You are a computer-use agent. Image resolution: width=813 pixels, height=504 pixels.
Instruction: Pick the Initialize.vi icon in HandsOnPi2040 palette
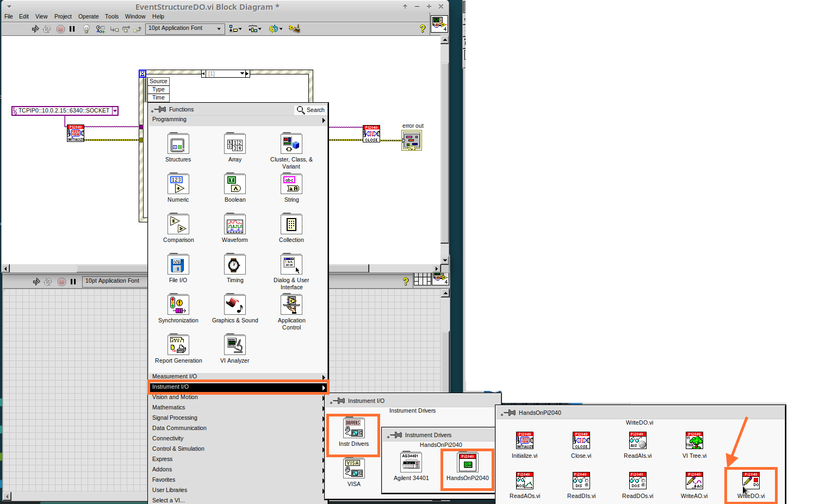525,440
